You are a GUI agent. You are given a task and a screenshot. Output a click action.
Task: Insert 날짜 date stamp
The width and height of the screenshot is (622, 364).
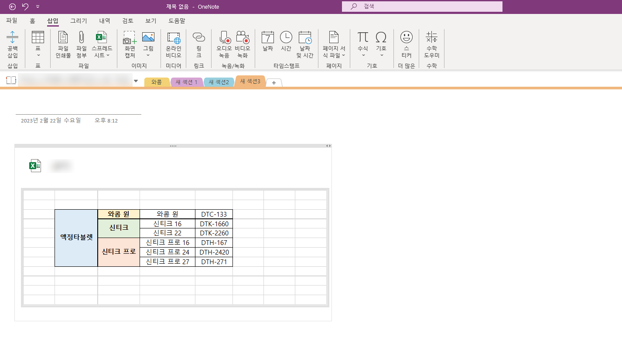click(268, 41)
